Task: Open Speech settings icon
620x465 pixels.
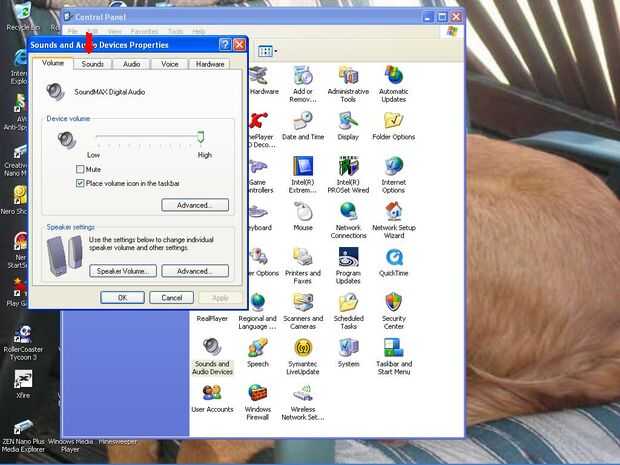Action: click(x=257, y=353)
